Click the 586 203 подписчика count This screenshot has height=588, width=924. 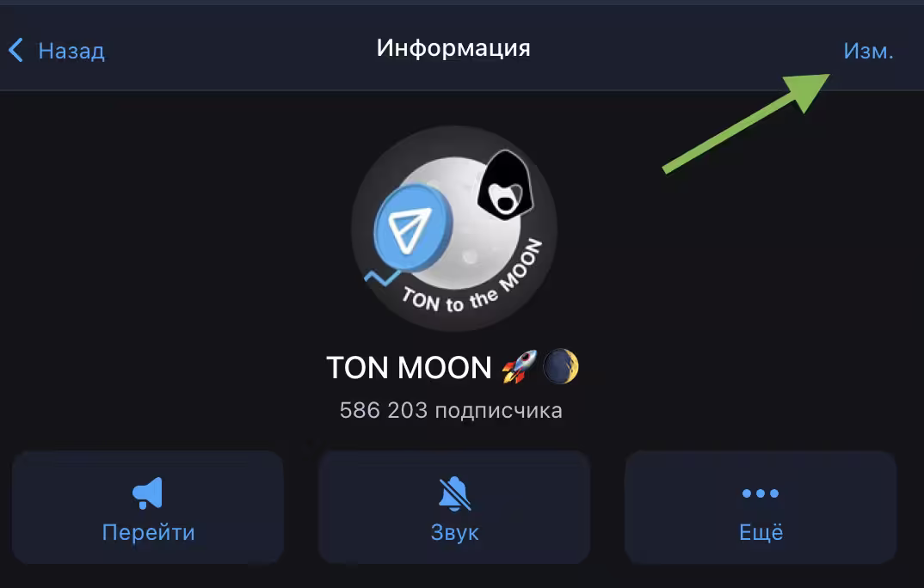(x=451, y=410)
